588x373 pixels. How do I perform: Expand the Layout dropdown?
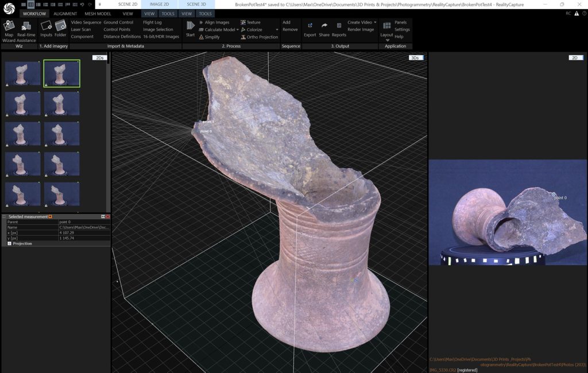[x=387, y=40]
